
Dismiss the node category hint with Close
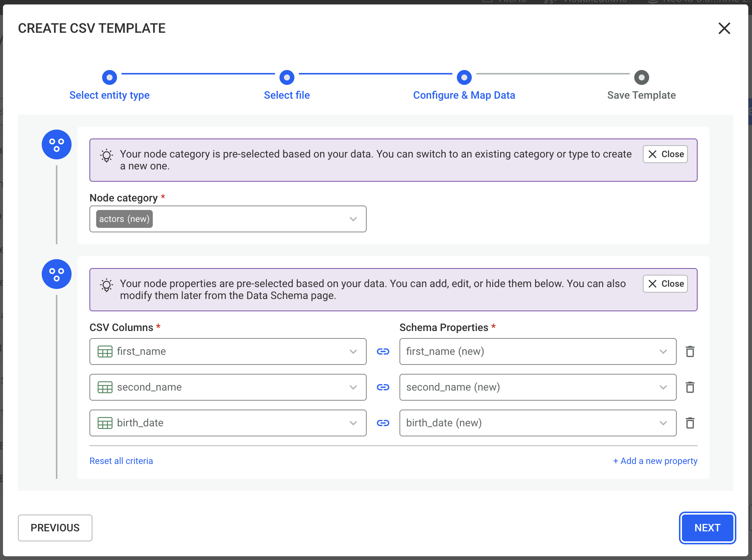click(x=665, y=154)
